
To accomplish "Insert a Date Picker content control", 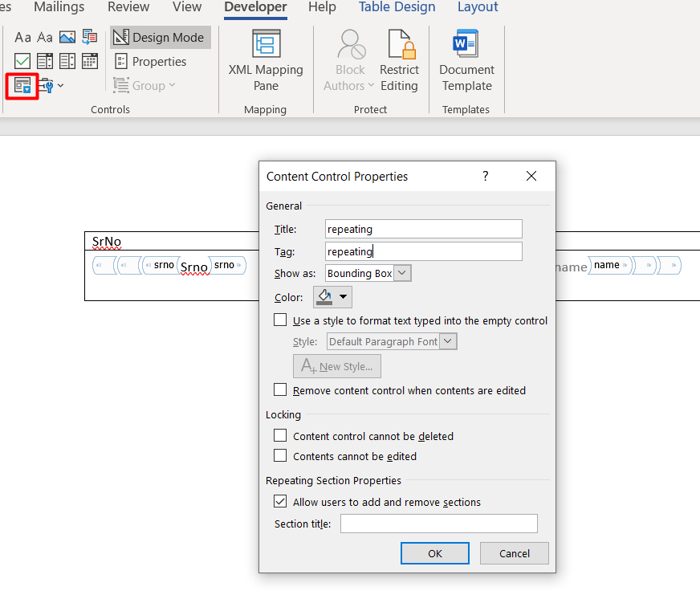I will pos(90,62).
